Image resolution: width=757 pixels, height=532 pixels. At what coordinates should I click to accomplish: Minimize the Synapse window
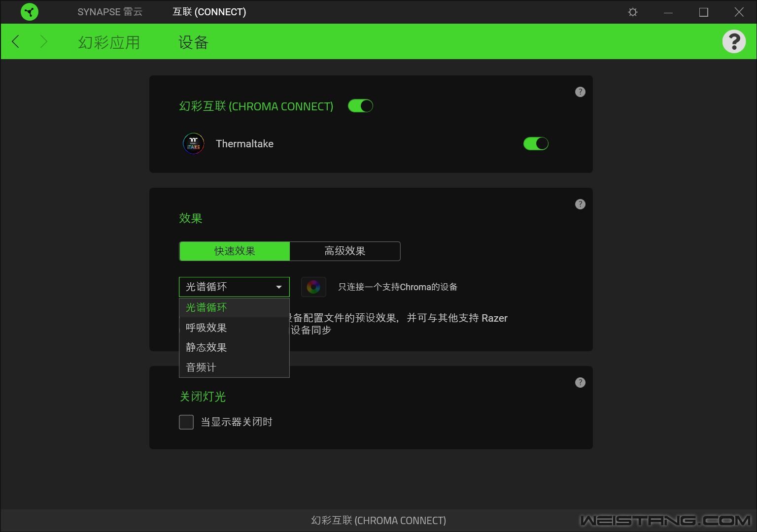pyautogui.click(x=668, y=12)
